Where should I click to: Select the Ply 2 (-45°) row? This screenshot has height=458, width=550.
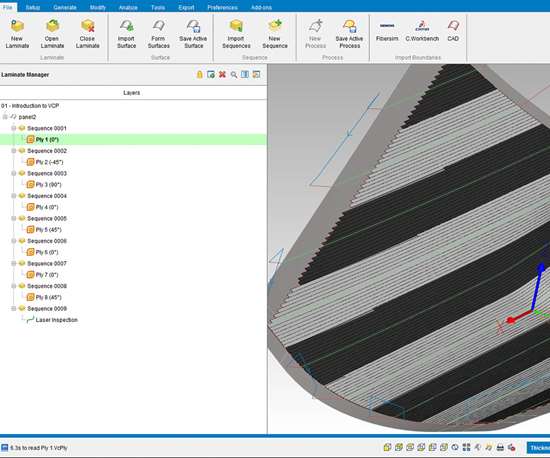(x=133, y=162)
